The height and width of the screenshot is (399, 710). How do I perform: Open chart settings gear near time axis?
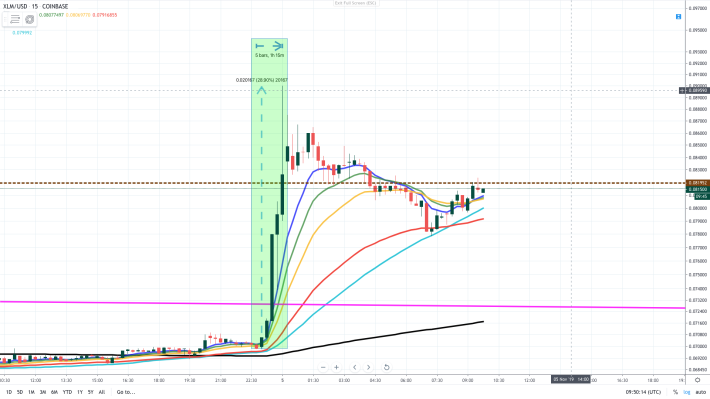[698, 380]
